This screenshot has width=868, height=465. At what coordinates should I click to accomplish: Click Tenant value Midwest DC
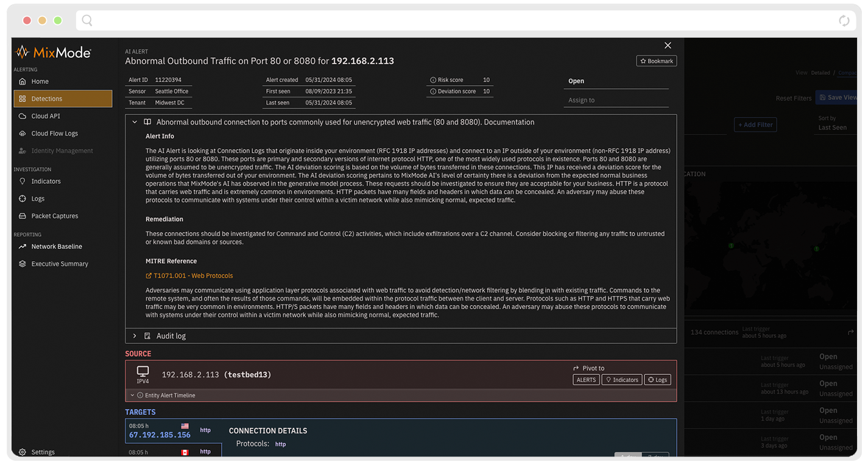(169, 103)
